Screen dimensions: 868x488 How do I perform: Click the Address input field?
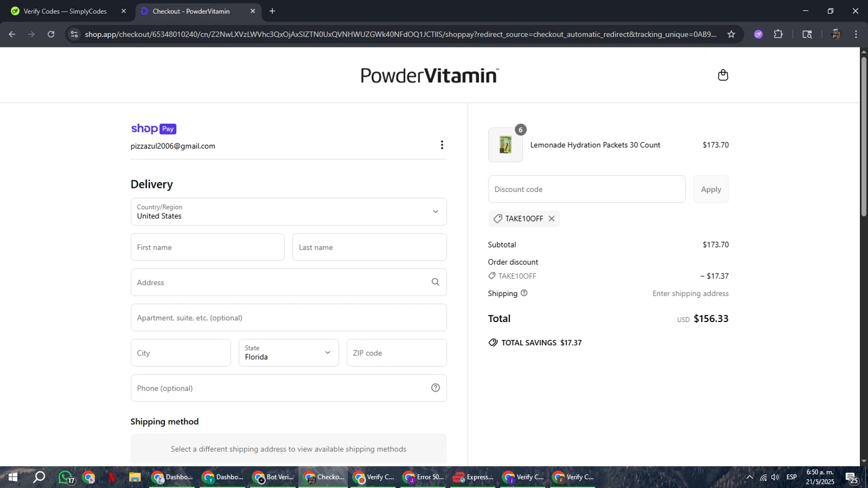(x=289, y=282)
